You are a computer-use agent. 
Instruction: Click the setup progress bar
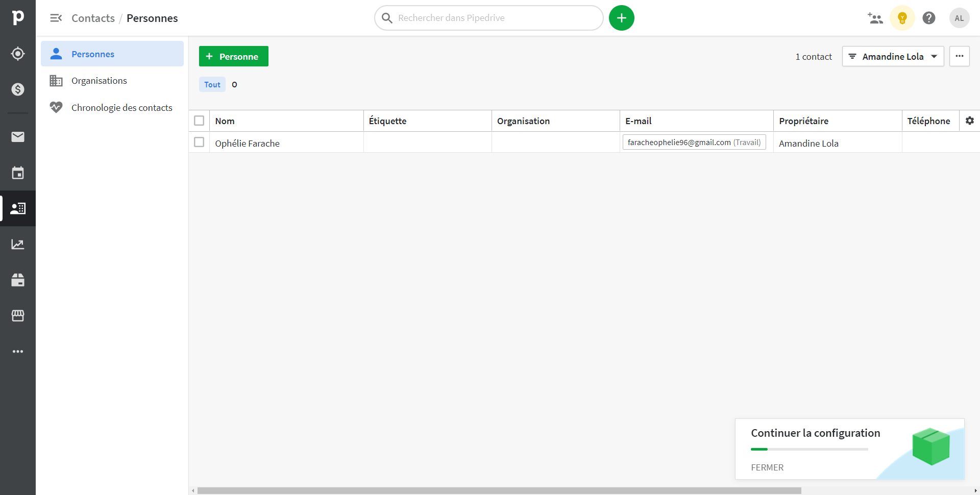pos(810,449)
